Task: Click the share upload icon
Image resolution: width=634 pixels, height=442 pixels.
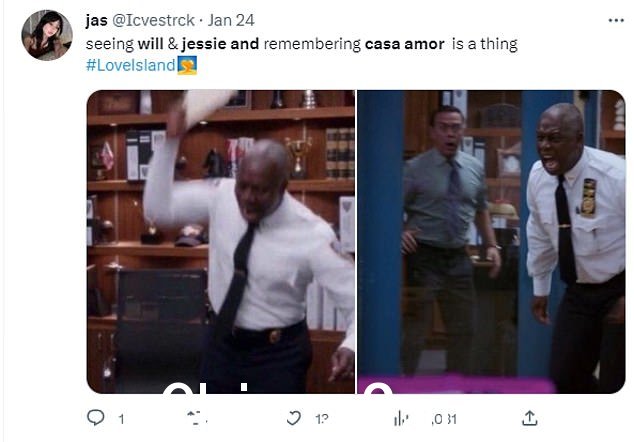Action: click(529, 418)
